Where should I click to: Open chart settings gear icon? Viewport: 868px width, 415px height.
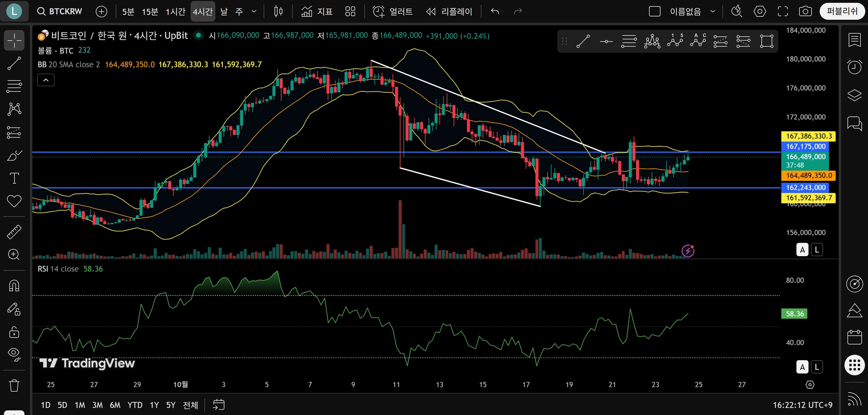coord(760,11)
